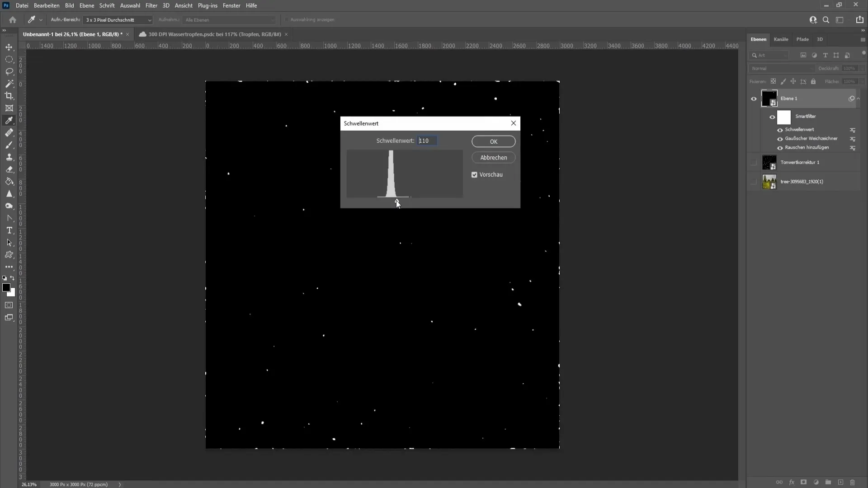The height and width of the screenshot is (488, 868).
Task: Open the layer filter Art dropdown
Action: [769, 56]
